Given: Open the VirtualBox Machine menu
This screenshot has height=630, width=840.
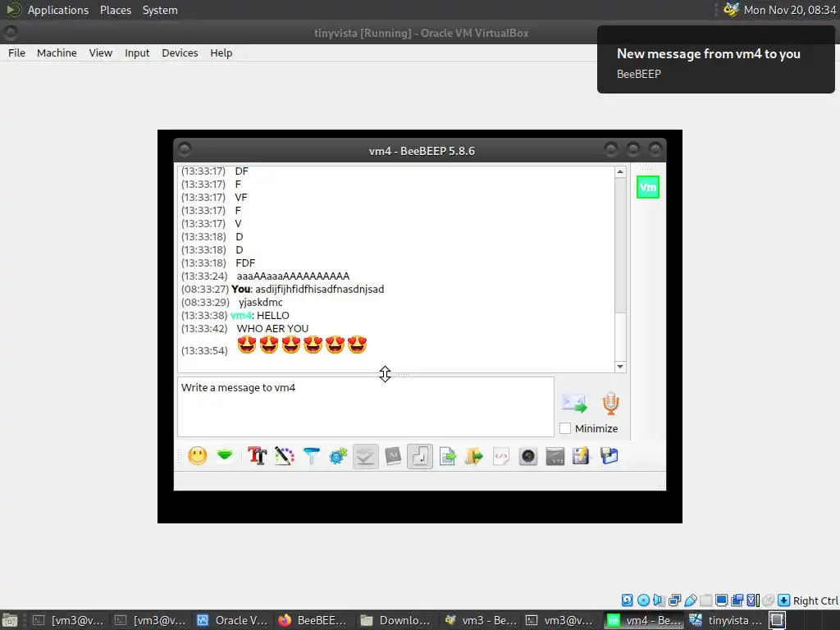Looking at the screenshot, I should (x=57, y=53).
